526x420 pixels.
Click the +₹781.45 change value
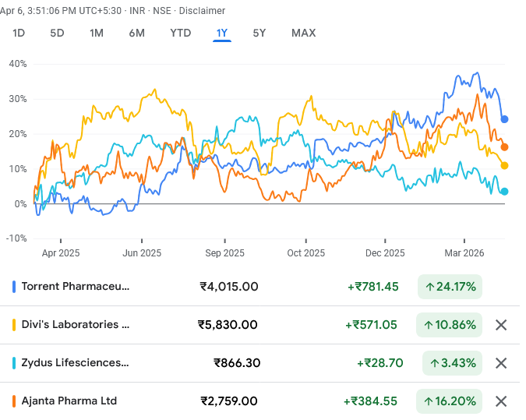point(373,287)
